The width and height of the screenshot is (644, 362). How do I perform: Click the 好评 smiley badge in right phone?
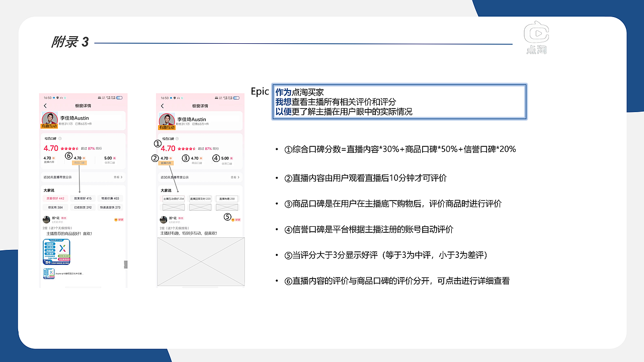[236, 220]
